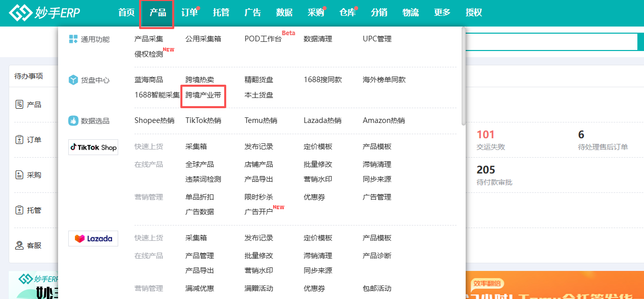
Task: Click the 托管 sidebar icon
Action: tap(19, 210)
